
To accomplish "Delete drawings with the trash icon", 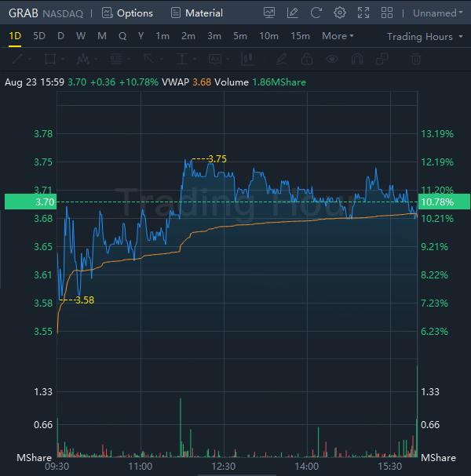I will click(416, 59).
